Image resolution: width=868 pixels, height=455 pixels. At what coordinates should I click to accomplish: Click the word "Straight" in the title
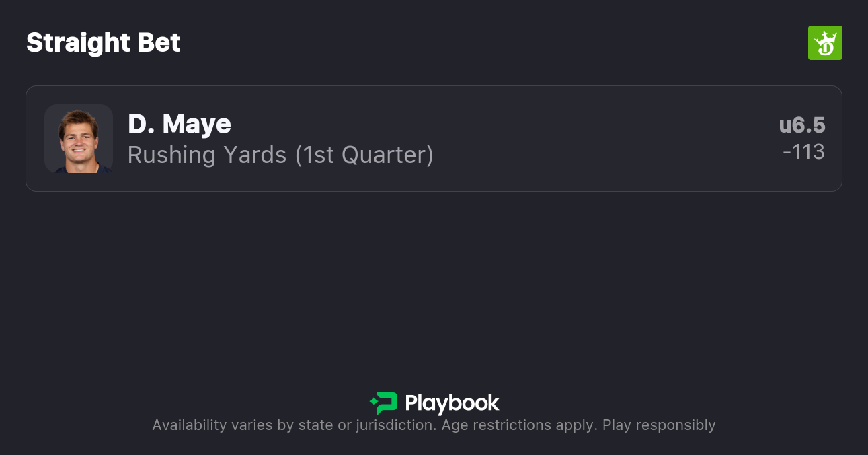click(78, 43)
